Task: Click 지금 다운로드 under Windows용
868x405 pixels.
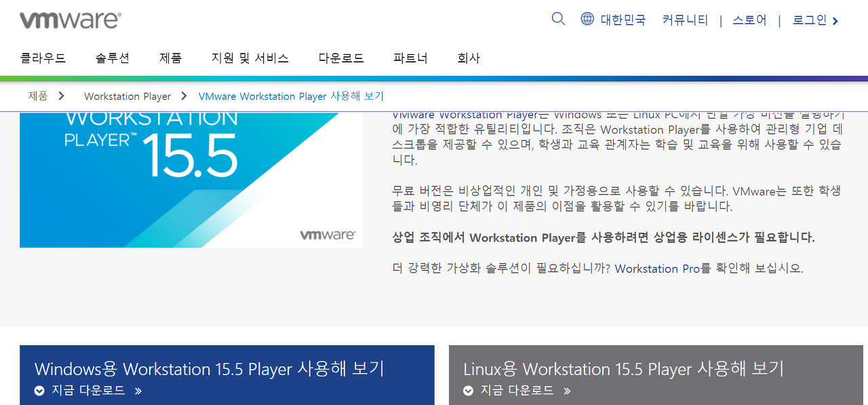Action: tap(89, 391)
